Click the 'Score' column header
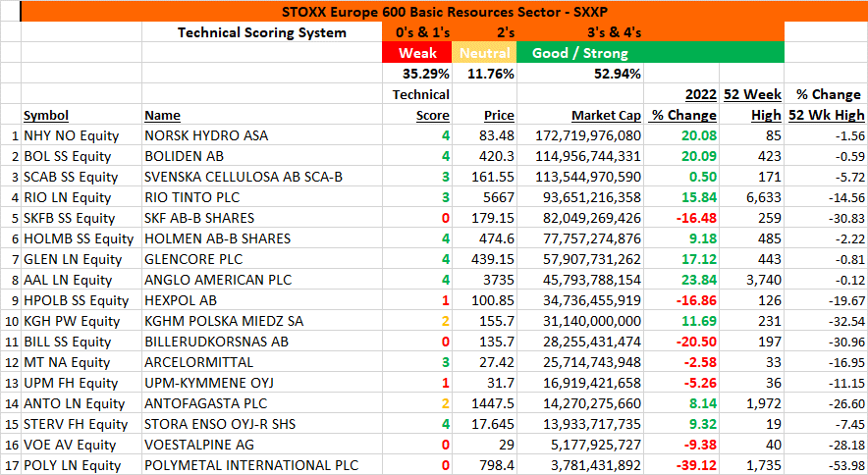Screen dimensions: 868x475 pyautogui.click(x=432, y=115)
